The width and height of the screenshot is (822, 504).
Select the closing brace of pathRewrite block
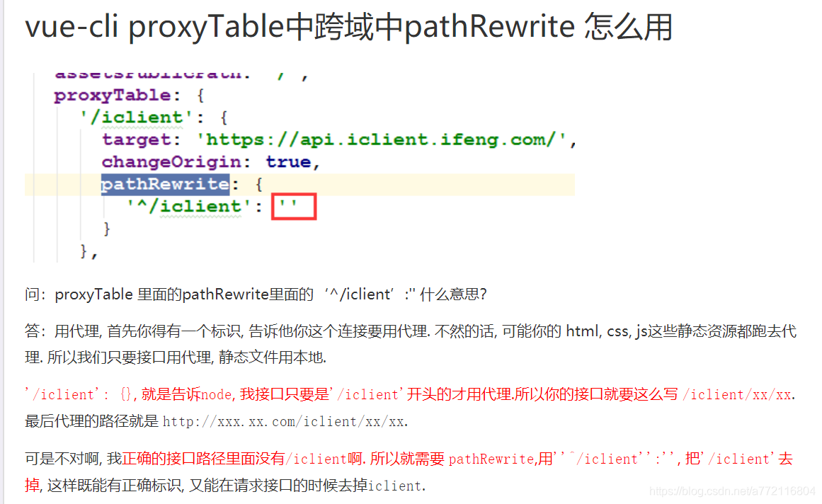106,229
